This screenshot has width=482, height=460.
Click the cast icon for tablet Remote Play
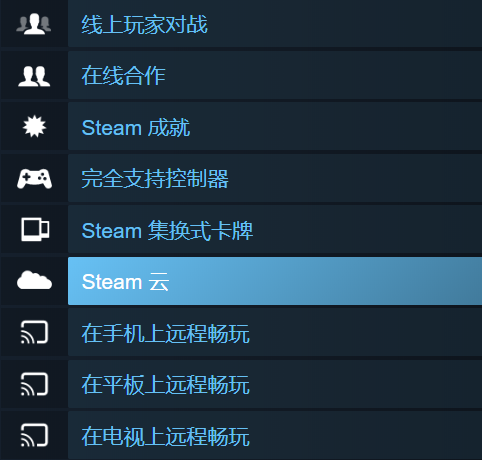34,384
